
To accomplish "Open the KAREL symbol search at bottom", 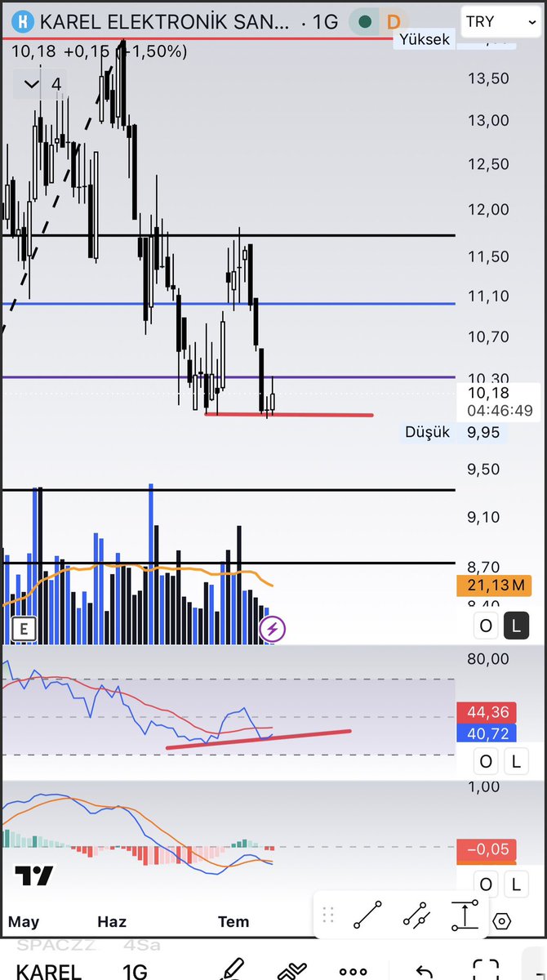I will tap(49, 972).
